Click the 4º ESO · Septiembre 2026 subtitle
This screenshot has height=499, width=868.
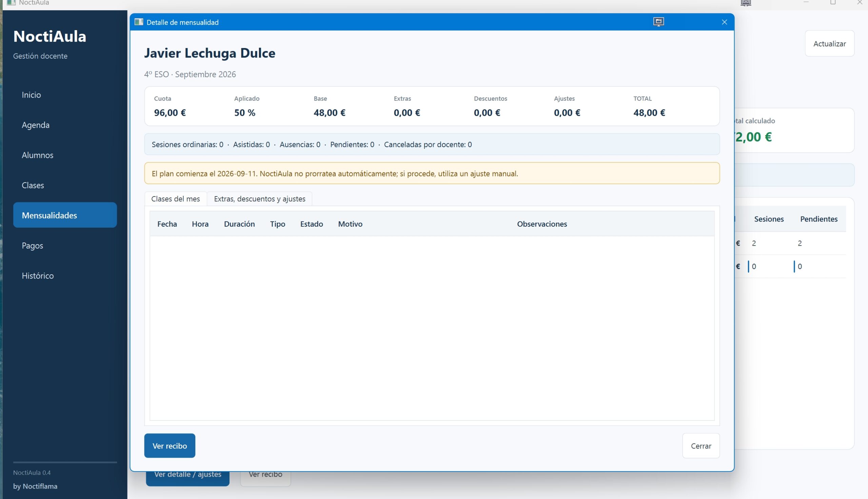pos(190,75)
